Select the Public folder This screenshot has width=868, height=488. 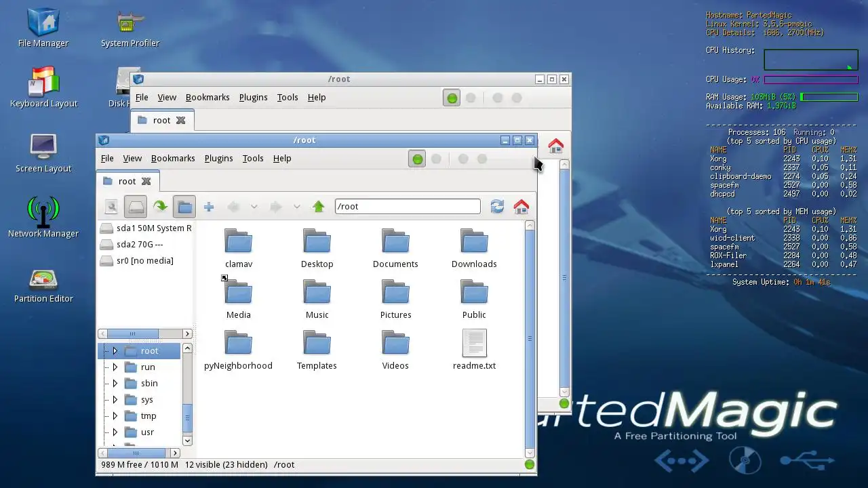[474, 299]
